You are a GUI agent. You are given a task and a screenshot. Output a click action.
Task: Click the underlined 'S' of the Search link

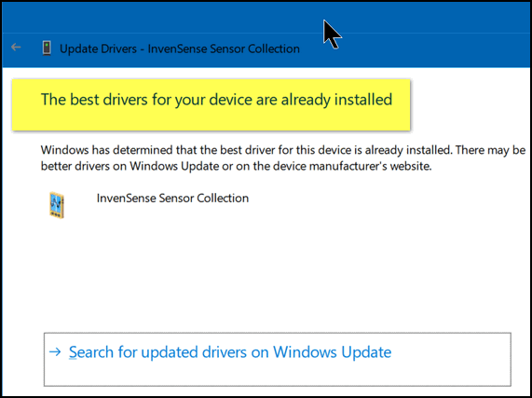click(73, 352)
